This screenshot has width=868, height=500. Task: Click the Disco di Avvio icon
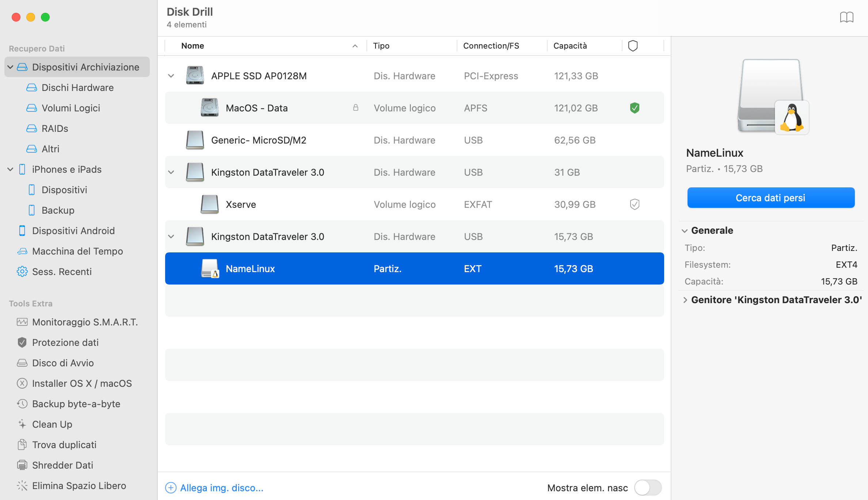click(22, 363)
